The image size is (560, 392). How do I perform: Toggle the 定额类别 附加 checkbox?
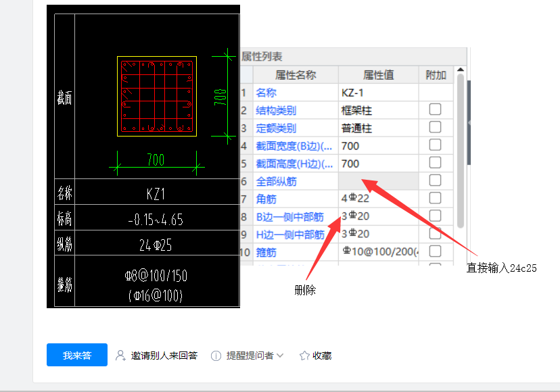coord(435,127)
